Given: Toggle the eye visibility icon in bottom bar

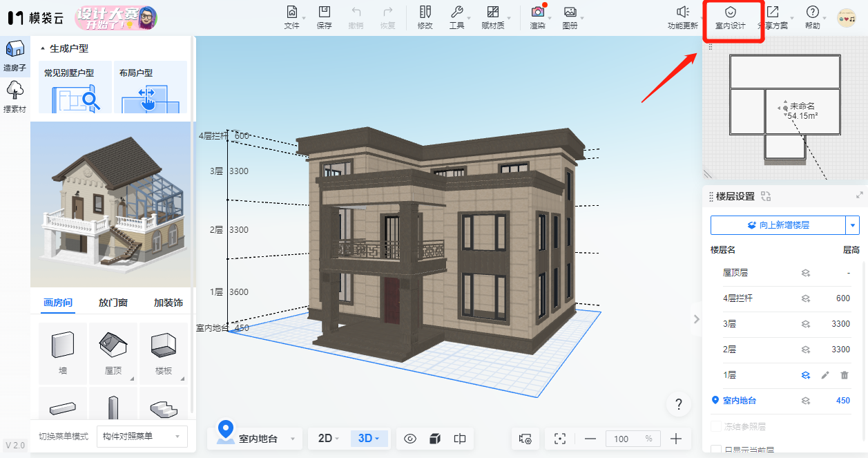Looking at the screenshot, I should [410, 439].
